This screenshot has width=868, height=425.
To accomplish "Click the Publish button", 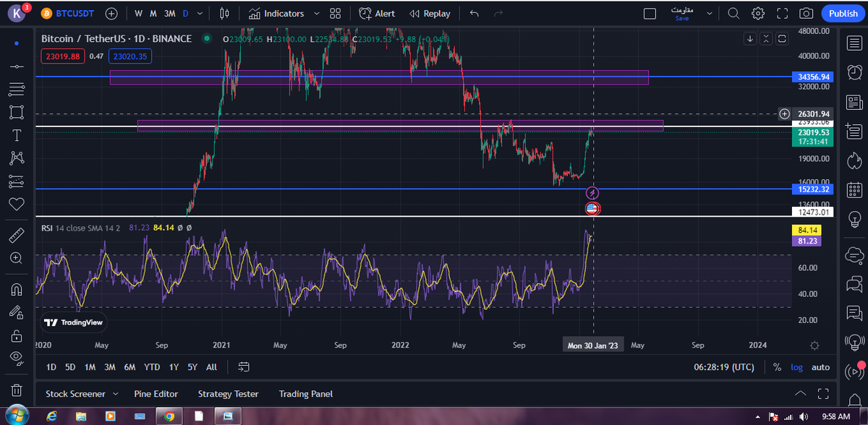I will tap(843, 14).
